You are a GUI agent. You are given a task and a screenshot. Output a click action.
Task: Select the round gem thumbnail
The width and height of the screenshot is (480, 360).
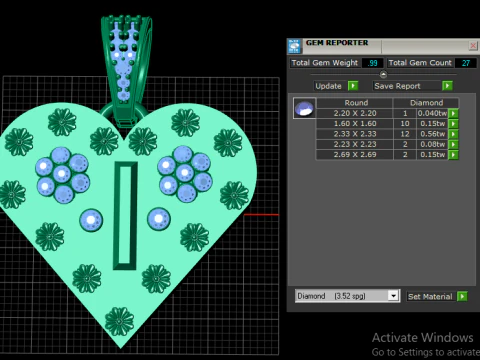pos(305,108)
